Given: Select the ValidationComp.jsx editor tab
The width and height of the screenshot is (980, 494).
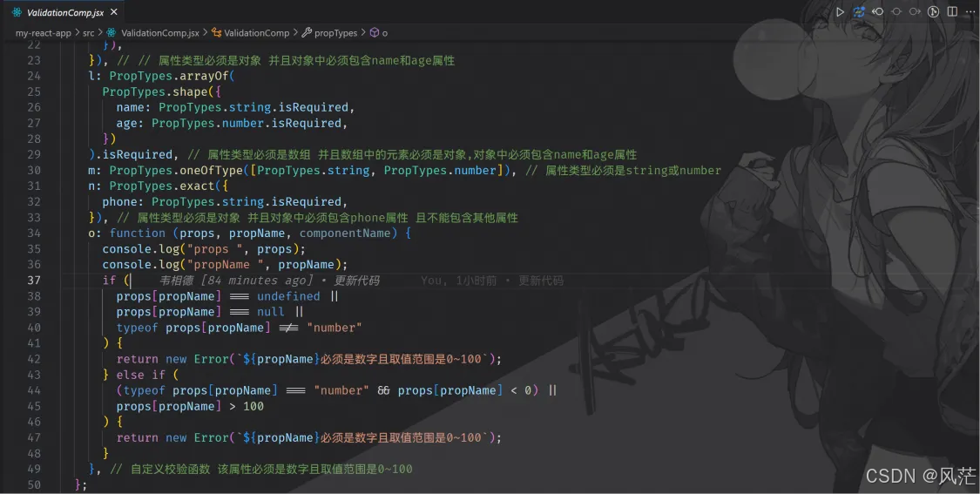Looking at the screenshot, I should point(64,12).
